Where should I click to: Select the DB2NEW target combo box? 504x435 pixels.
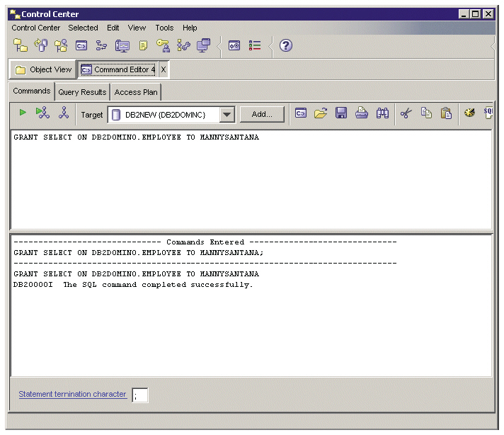(171, 115)
